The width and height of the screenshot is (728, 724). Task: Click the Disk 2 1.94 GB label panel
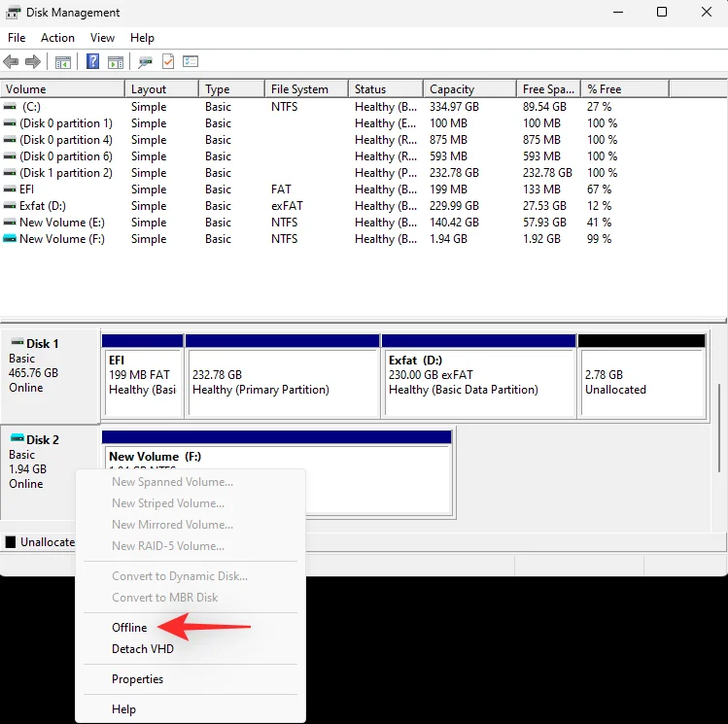pos(51,472)
